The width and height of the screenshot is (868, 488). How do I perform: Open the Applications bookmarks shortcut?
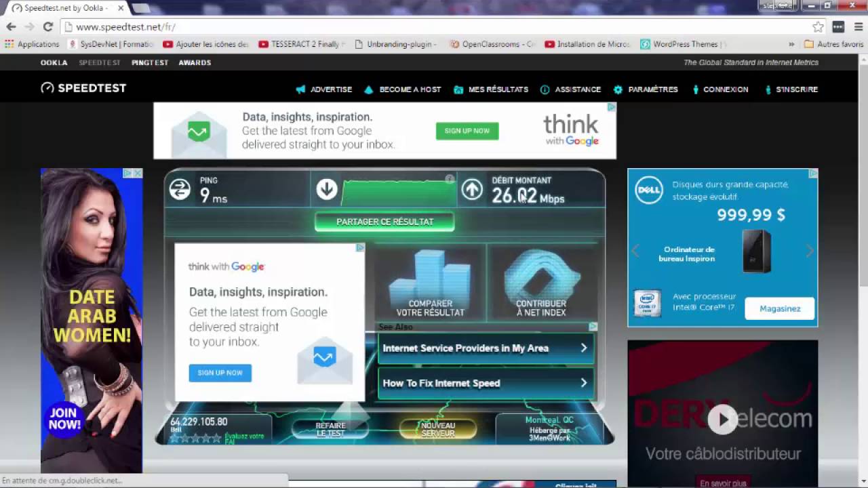pyautogui.click(x=32, y=44)
